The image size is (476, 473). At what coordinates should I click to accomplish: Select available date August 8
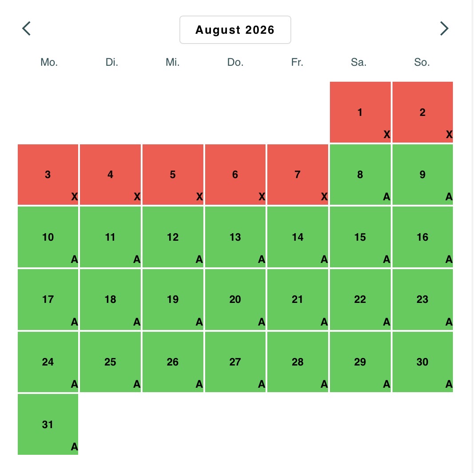pyautogui.click(x=360, y=175)
